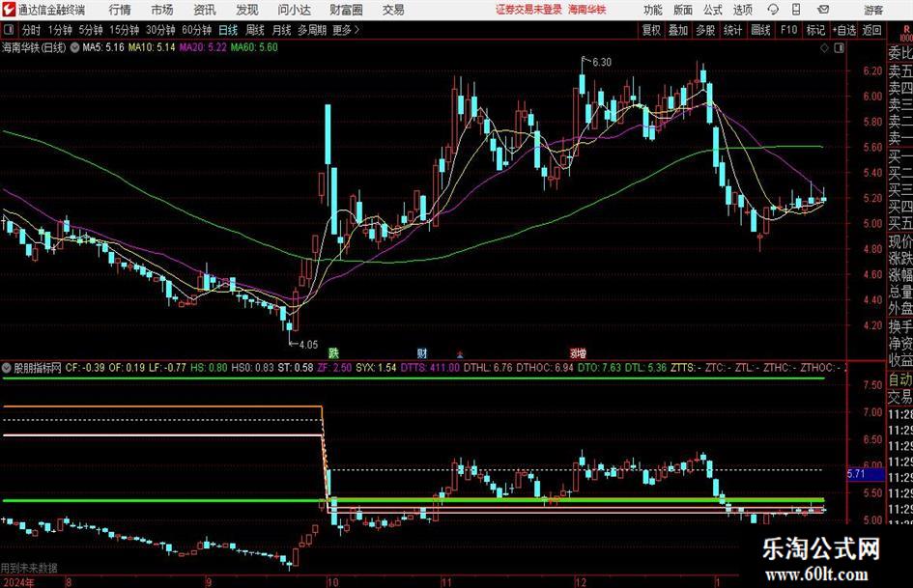
Task: Click the 6.30 high price label
Action: click(602, 63)
